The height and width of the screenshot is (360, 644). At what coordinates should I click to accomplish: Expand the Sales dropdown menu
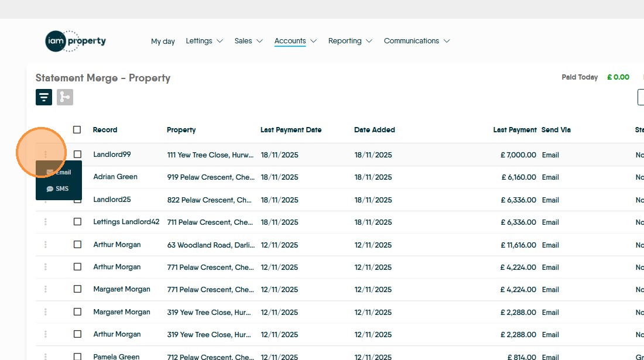tap(248, 41)
